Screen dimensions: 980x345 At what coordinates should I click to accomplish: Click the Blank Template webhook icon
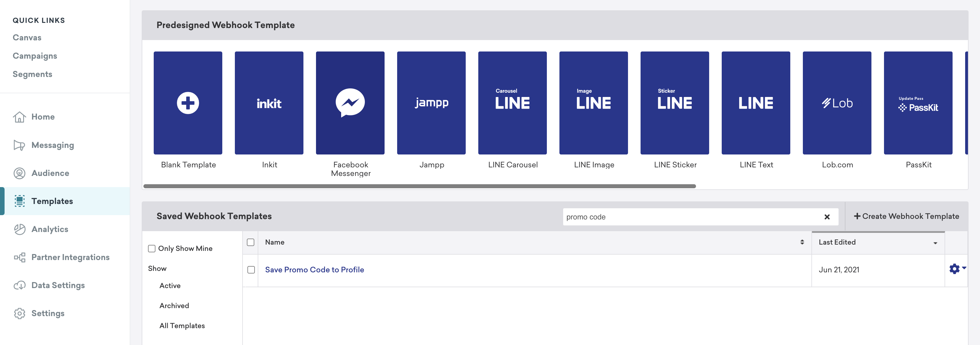click(x=187, y=103)
